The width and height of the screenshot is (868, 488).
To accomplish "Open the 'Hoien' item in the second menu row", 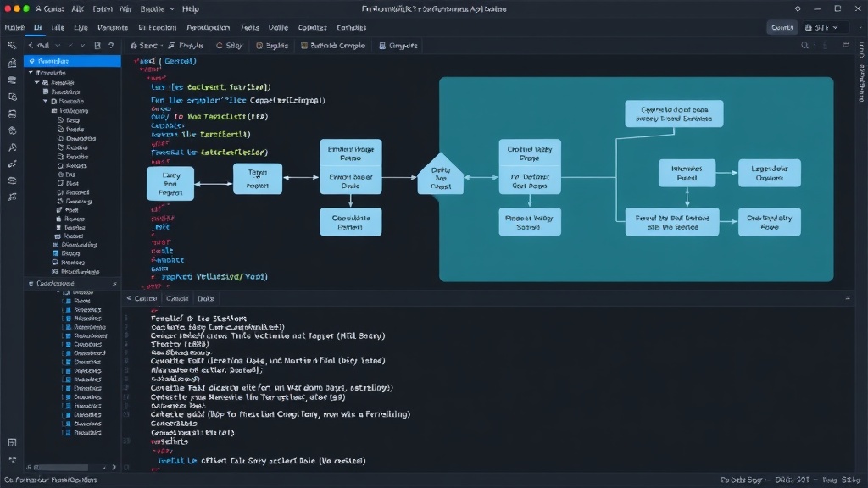I will point(14,27).
